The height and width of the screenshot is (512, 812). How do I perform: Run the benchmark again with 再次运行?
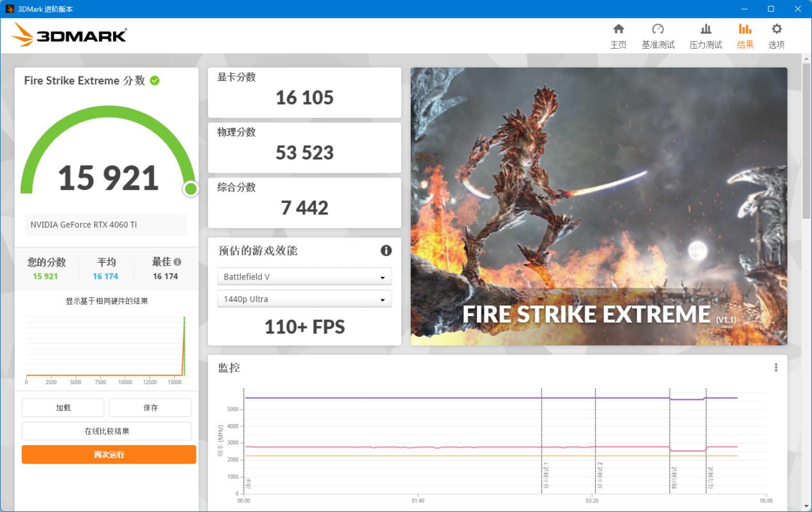click(108, 454)
